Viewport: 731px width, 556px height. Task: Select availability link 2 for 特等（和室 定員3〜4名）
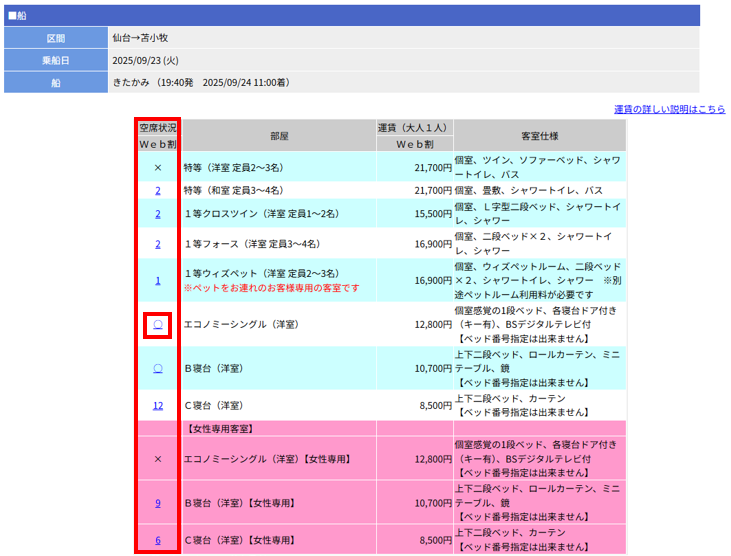tap(158, 190)
